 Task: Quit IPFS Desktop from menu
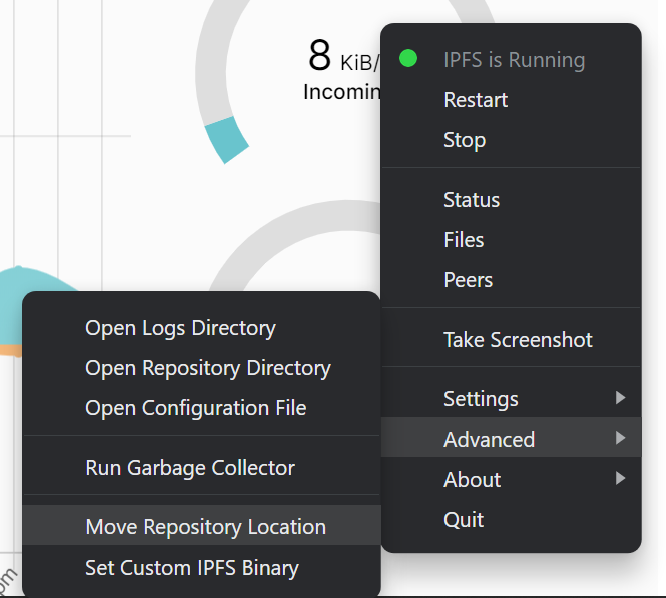pos(463,520)
